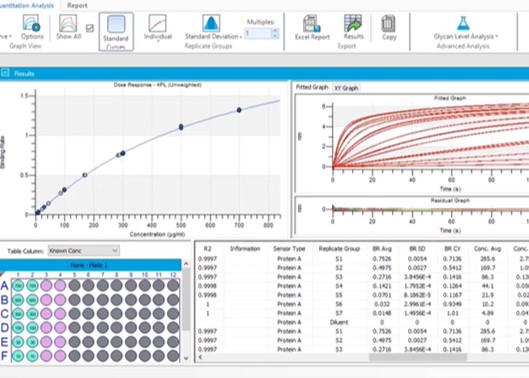The image size is (529, 378).
Task: Switch to the Report tab
Action: pos(77,5)
